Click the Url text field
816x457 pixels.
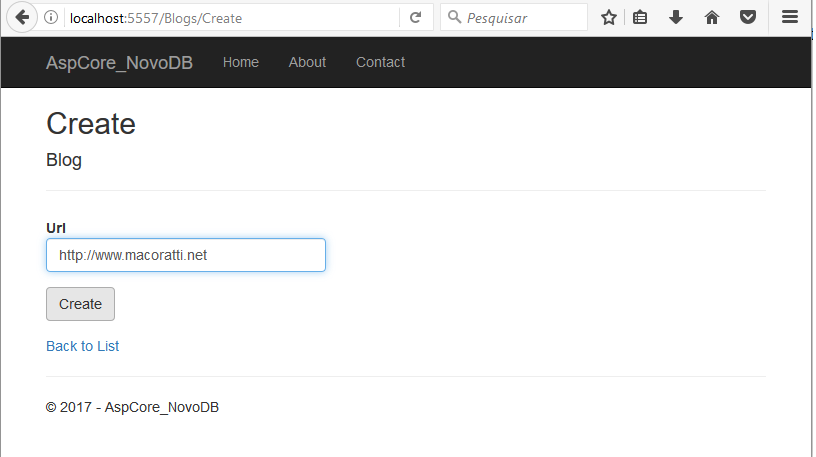(186, 255)
